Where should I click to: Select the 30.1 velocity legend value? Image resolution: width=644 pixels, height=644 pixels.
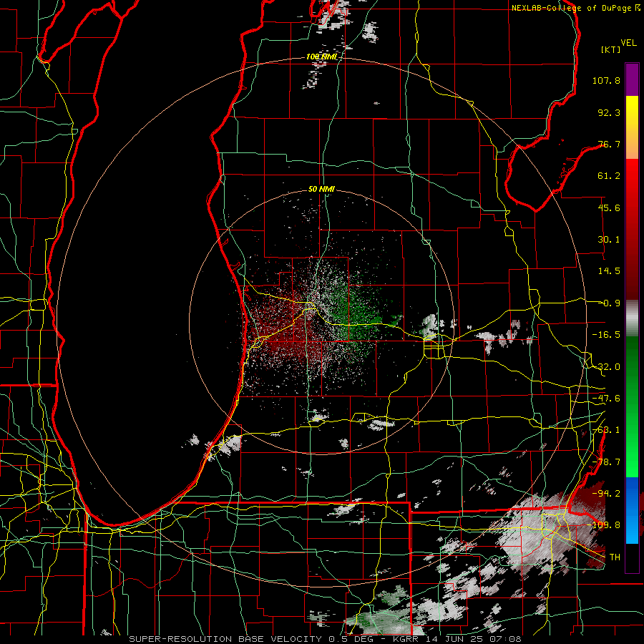click(609, 240)
